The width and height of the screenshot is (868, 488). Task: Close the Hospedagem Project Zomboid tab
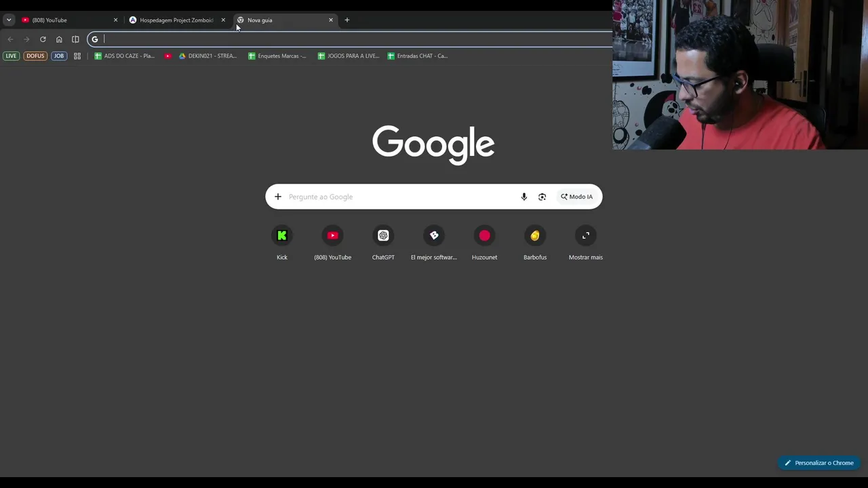(x=223, y=20)
